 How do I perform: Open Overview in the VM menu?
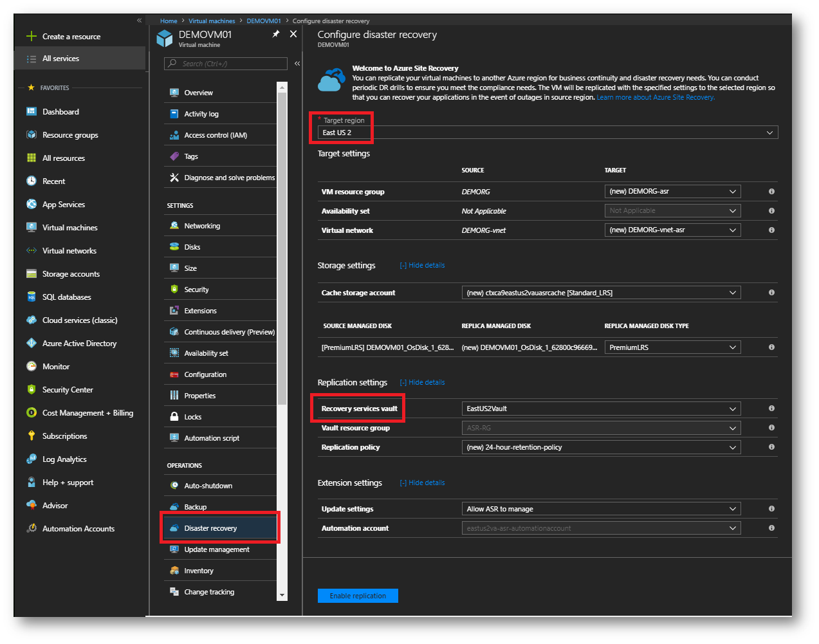click(x=220, y=93)
